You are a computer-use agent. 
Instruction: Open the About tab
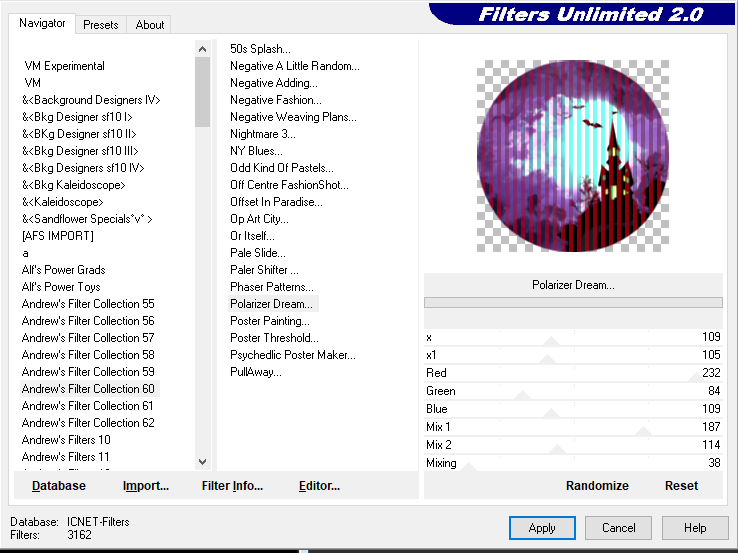(x=150, y=25)
